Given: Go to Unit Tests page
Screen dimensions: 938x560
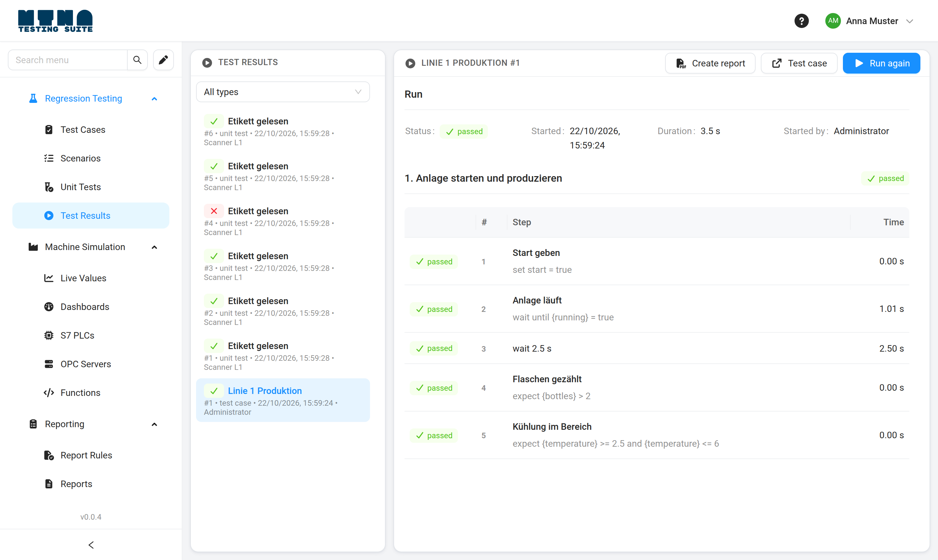Looking at the screenshot, I should pos(91,187).
